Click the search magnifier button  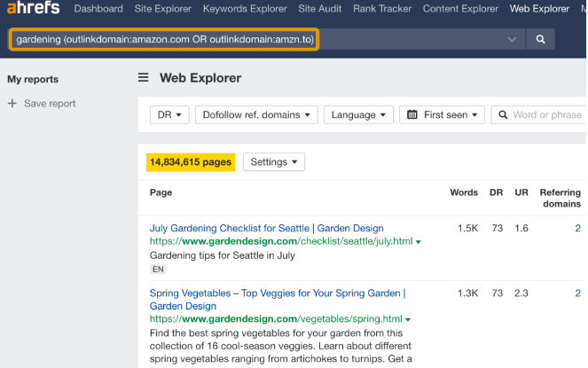coord(540,40)
